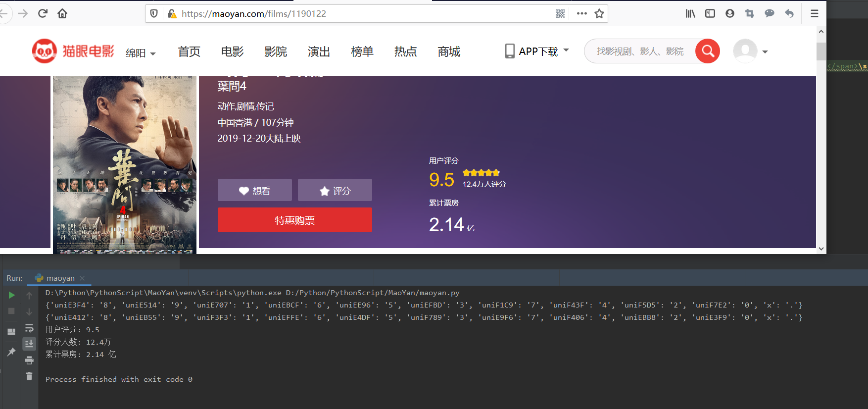Image resolution: width=868 pixels, height=409 pixels.
Task: Click the chat bubble toolbar icon
Action: tap(770, 13)
